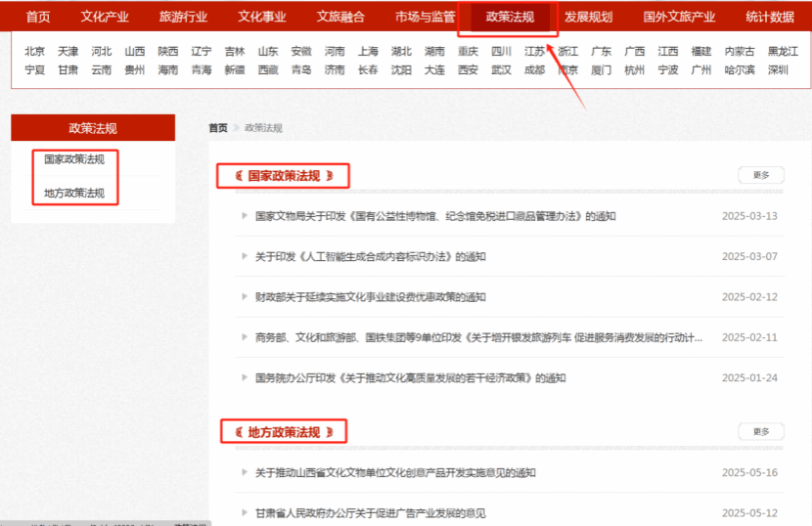Click 更多 button for 国家政策法规 section
812x526 pixels.
pos(761,175)
